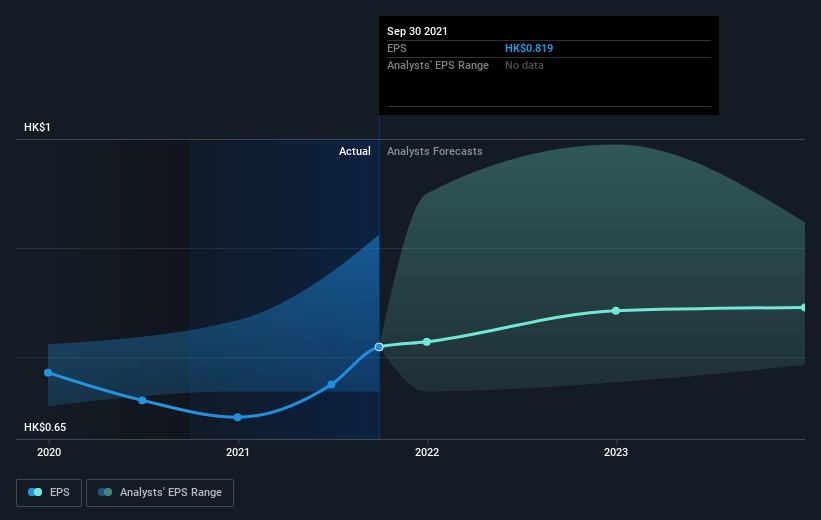Image resolution: width=821 pixels, height=520 pixels.
Task: Select the Sep 30 2021 EPS data point
Action: tap(379, 347)
